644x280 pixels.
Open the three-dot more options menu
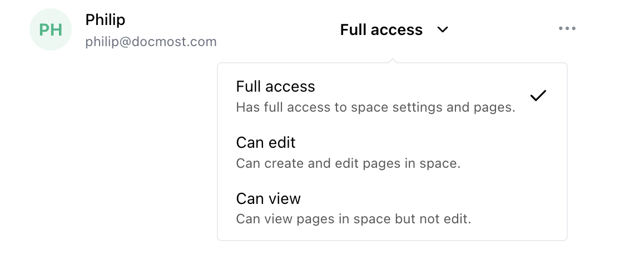[x=567, y=29]
